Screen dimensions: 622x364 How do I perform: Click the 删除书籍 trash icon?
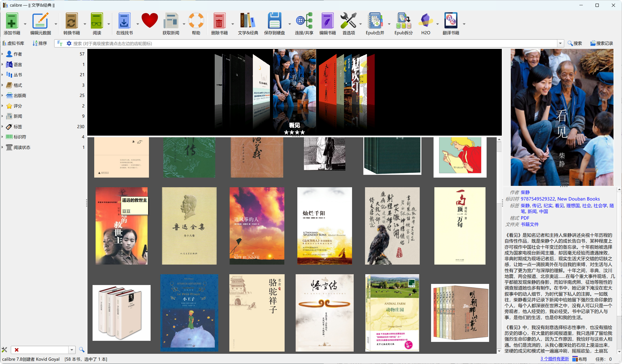[x=219, y=21]
